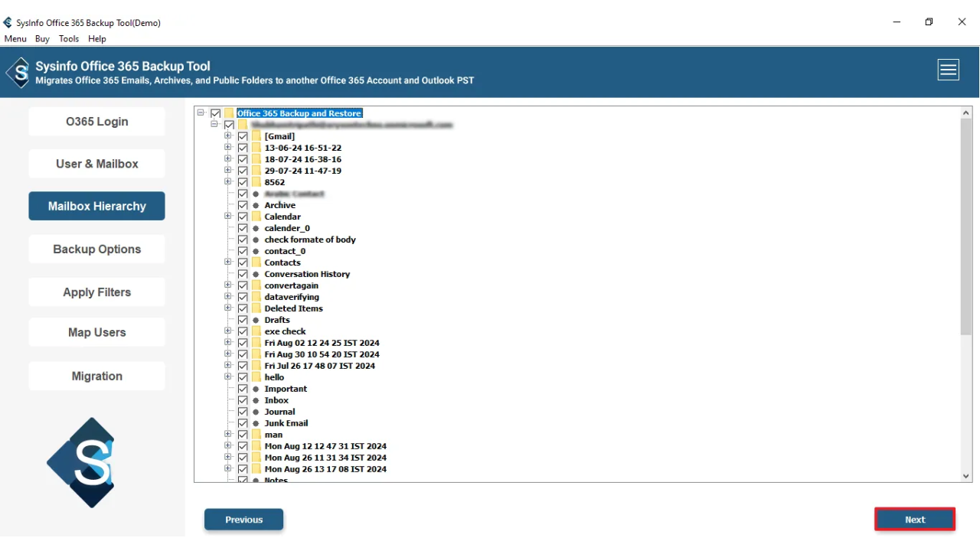This screenshot has height=551, width=980.
Task: Collapse the Office 365 Backup and Restore root
Action: pos(201,112)
